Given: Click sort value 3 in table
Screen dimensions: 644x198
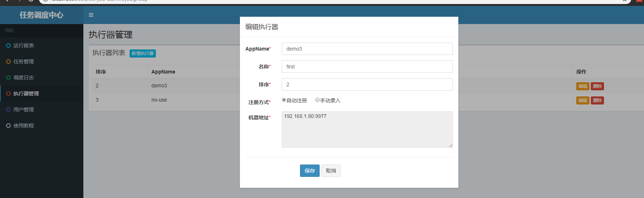Looking at the screenshot, I should 97,100.
